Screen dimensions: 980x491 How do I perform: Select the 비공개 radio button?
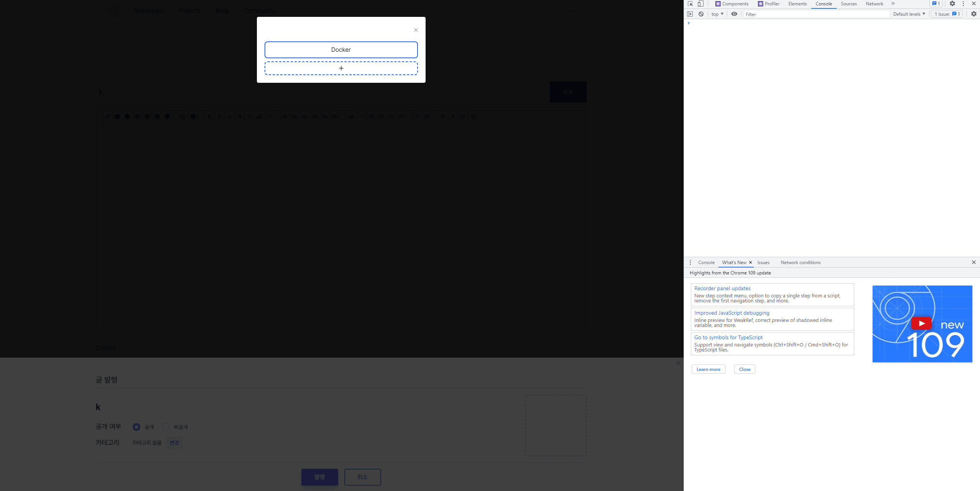point(166,427)
